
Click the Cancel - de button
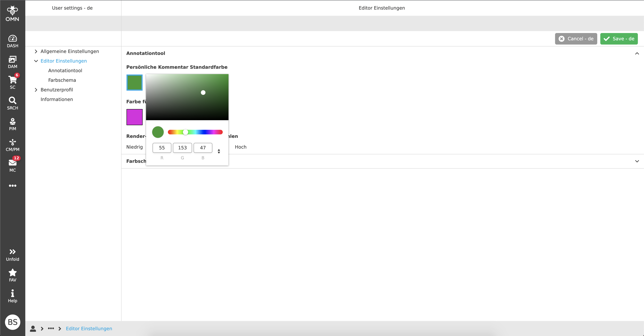pos(576,39)
